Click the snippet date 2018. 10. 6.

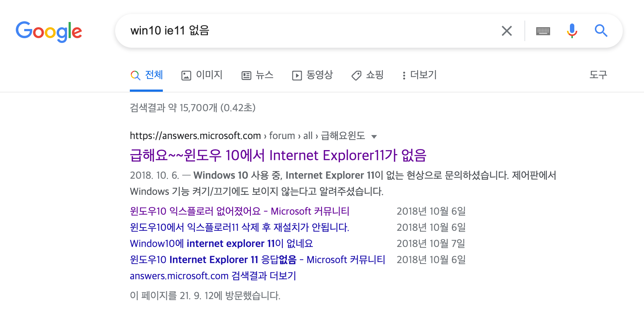[154, 175]
